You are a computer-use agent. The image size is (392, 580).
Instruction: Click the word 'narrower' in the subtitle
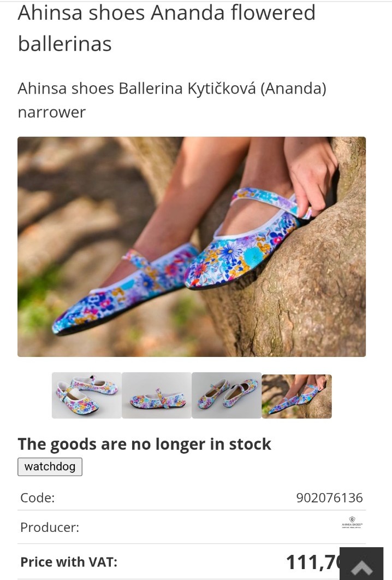pyautogui.click(x=52, y=113)
